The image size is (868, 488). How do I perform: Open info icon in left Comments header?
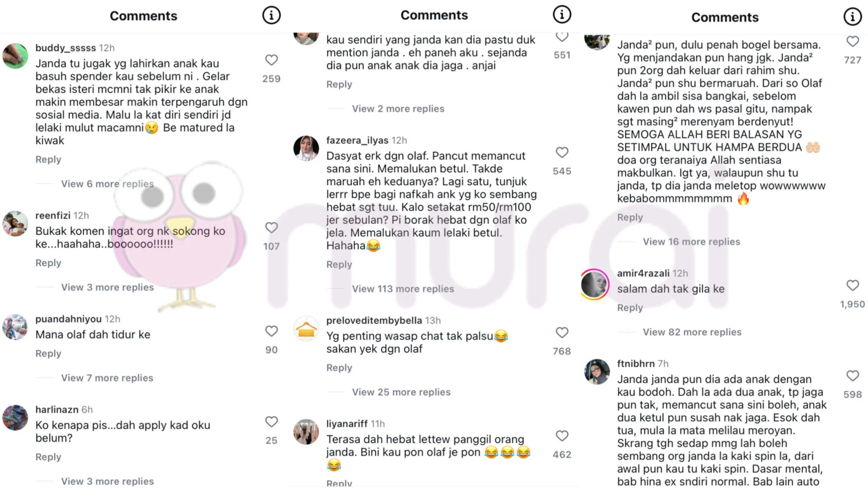click(x=271, y=15)
